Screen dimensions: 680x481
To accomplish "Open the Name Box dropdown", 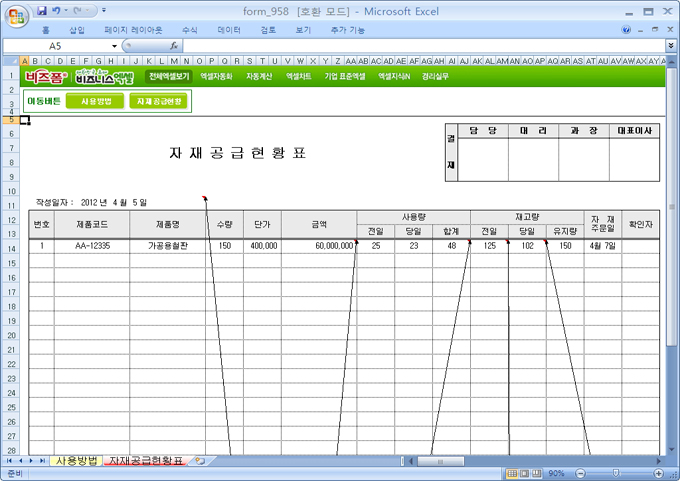I will pyautogui.click(x=115, y=46).
